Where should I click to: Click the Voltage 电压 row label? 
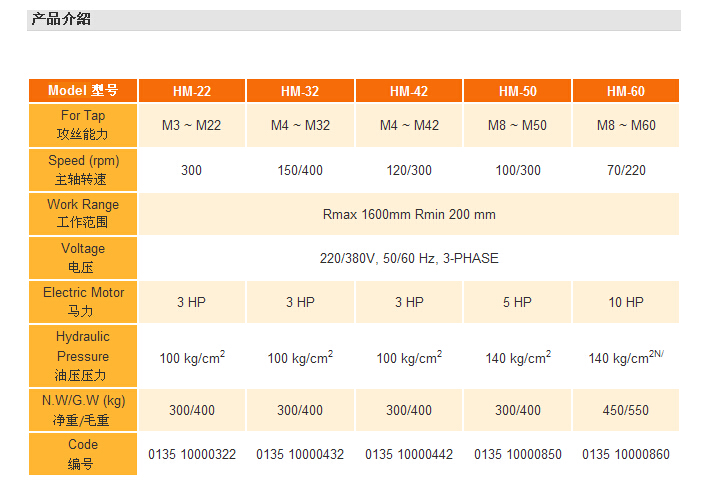coord(83,258)
